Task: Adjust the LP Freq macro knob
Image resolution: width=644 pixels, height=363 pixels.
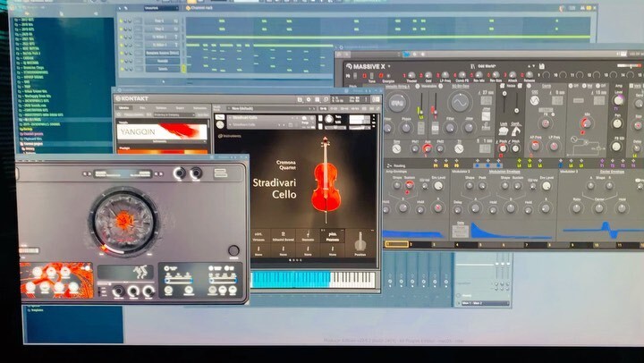Action: tap(445, 75)
